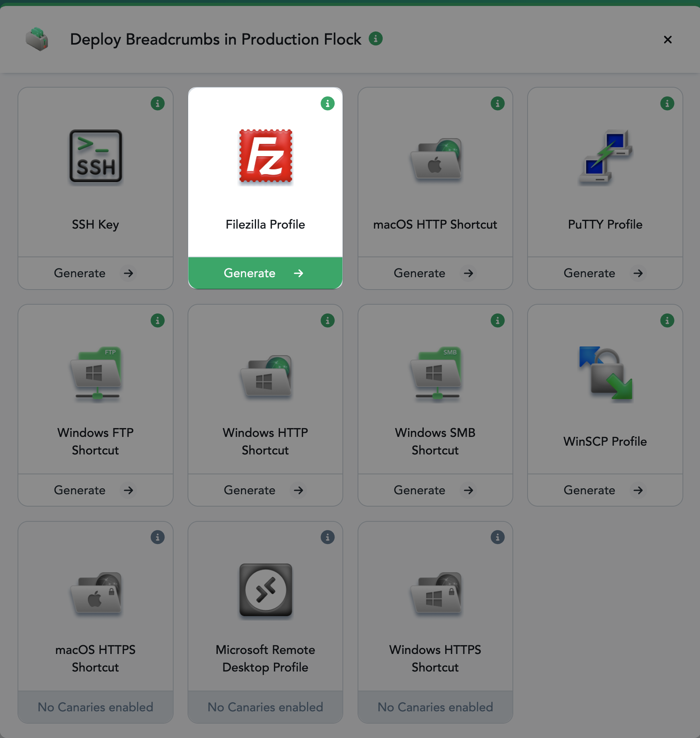Click the Microsoft Remote Desktop icon
The image size is (700, 738).
266,590
